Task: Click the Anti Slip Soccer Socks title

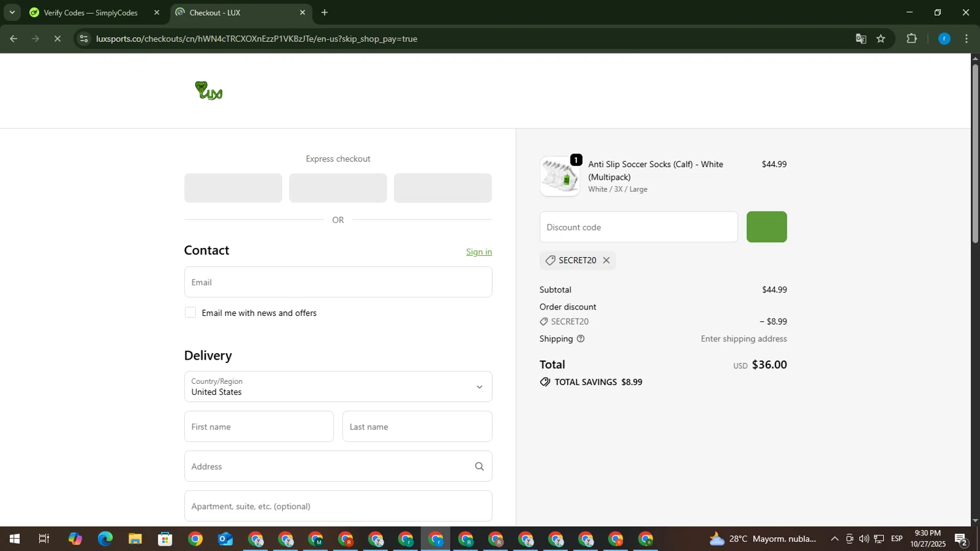Action: point(655,170)
